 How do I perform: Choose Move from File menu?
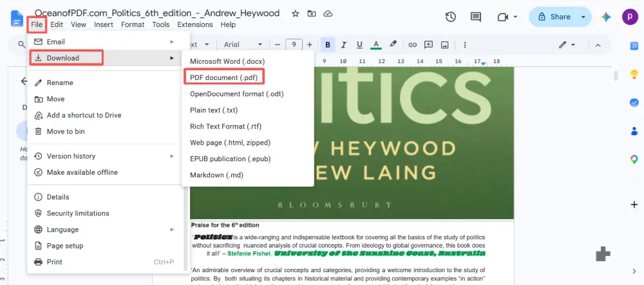pos(105,99)
